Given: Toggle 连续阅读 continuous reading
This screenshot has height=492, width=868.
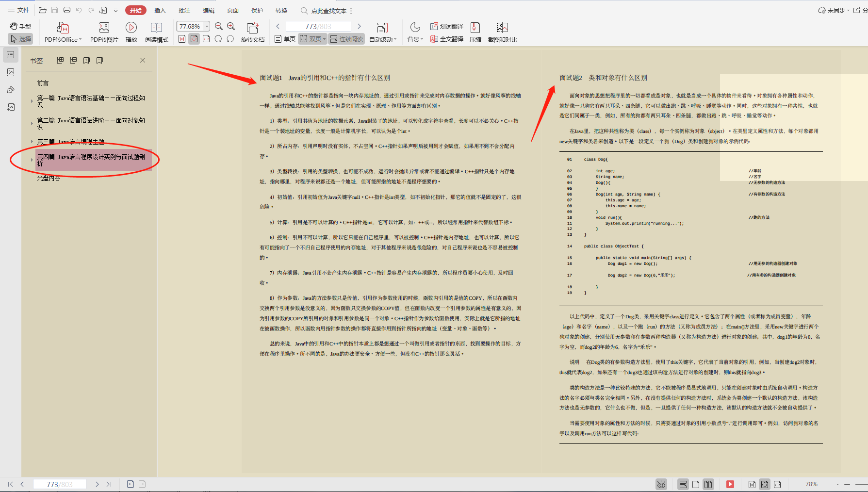Looking at the screenshot, I should click(346, 39).
